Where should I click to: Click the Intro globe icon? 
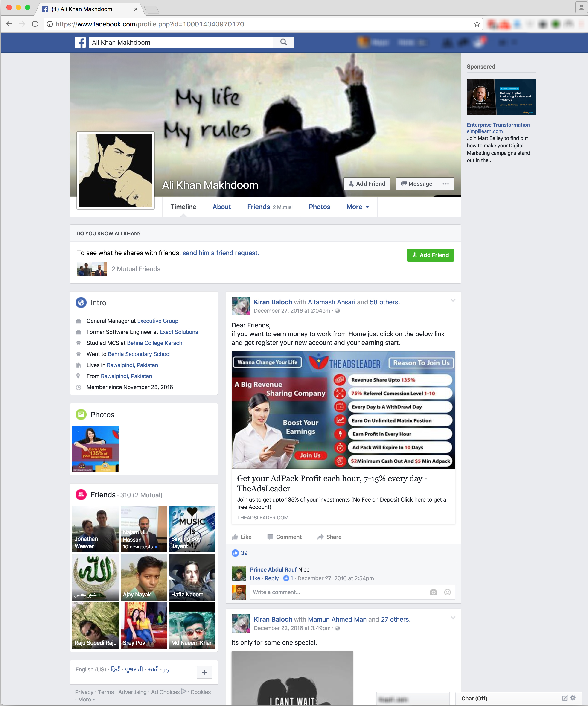[81, 303]
